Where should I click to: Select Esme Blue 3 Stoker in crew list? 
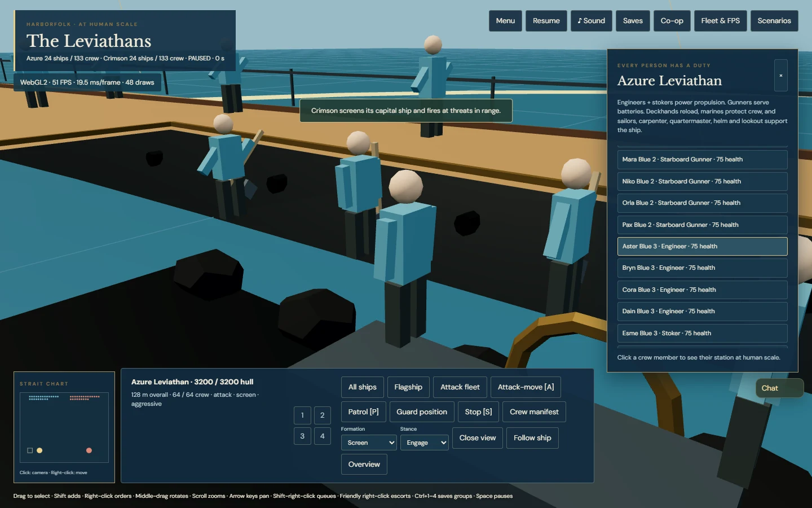click(x=702, y=333)
